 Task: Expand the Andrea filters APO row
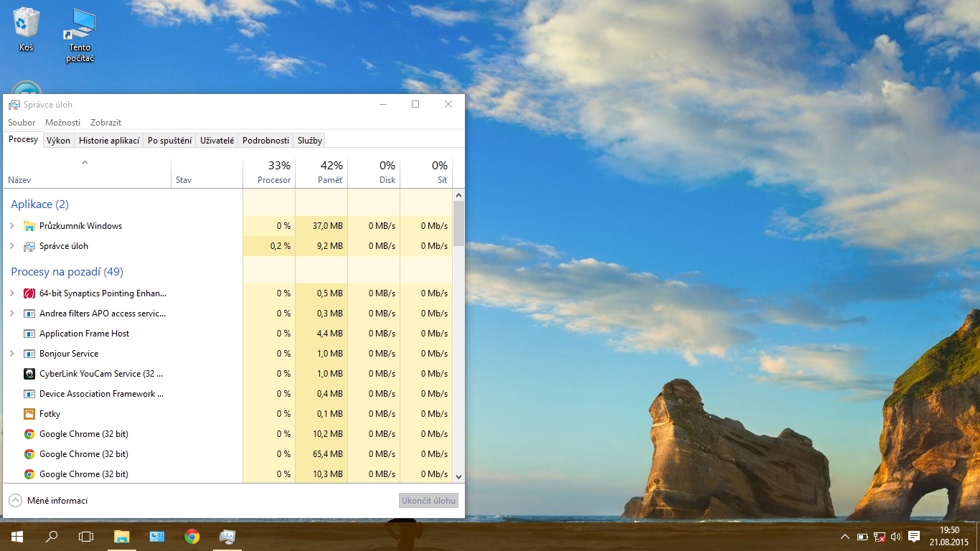(x=11, y=314)
